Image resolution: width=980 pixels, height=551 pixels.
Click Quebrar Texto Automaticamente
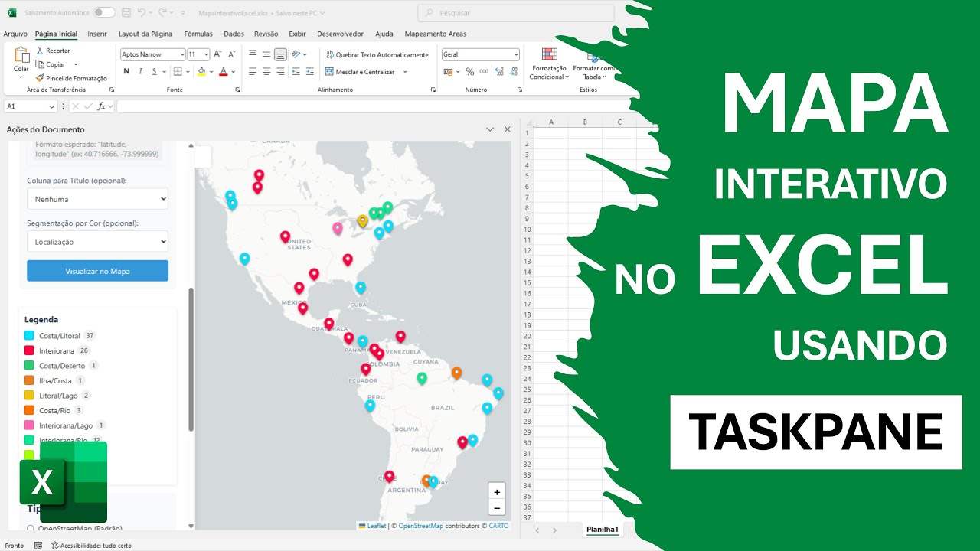click(377, 54)
